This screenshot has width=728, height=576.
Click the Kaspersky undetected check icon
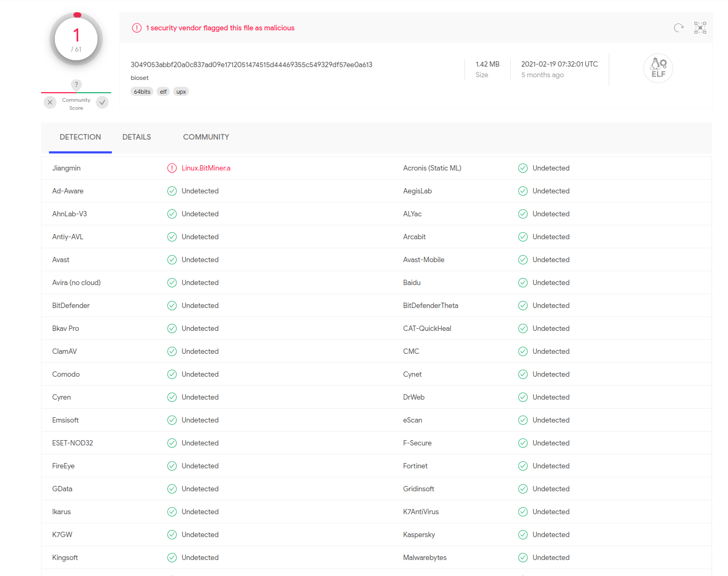click(523, 534)
